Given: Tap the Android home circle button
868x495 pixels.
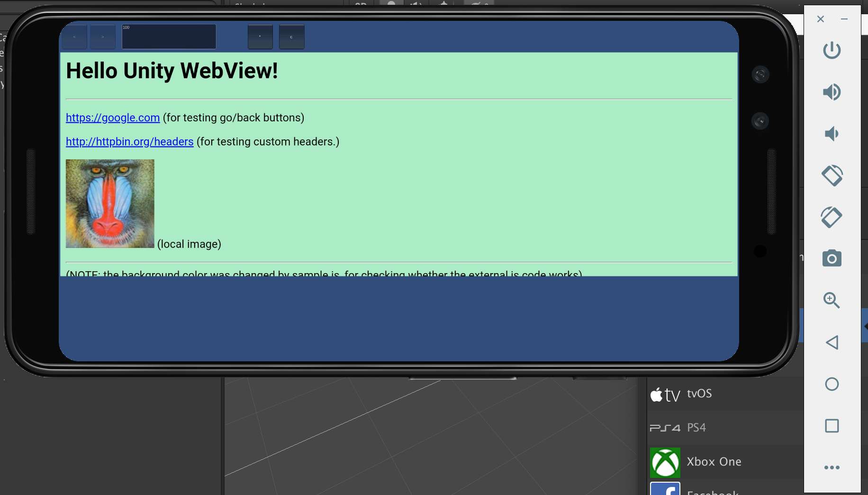Looking at the screenshot, I should pyautogui.click(x=832, y=384).
